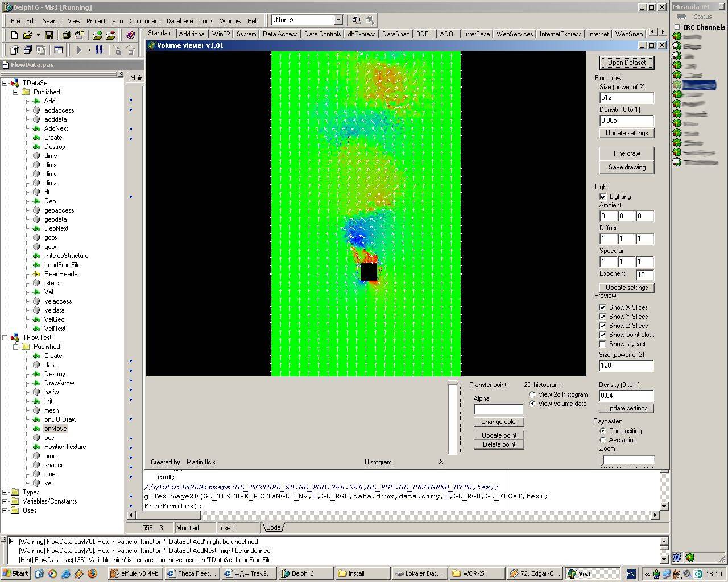Click the Open Dataset button

(x=626, y=63)
